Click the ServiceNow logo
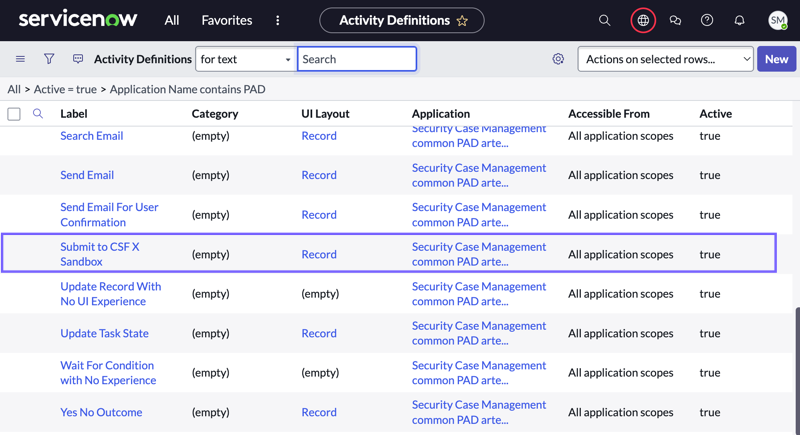Image resolution: width=800 pixels, height=435 pixels. (78, 19)
